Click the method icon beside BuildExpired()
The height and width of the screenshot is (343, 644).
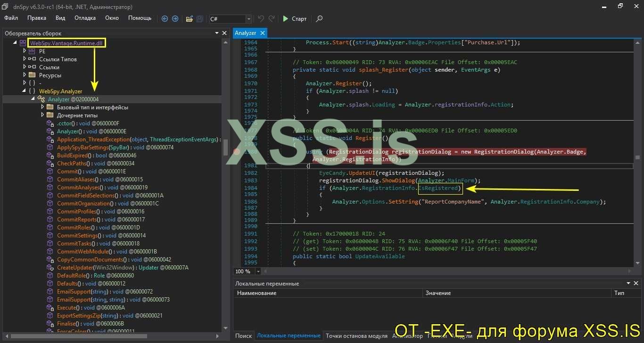point(50,155)
